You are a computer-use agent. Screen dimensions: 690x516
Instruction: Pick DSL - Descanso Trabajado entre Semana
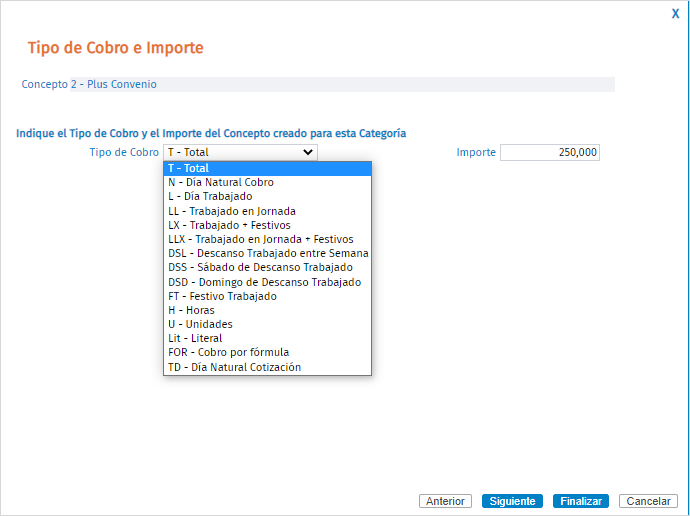267,253
